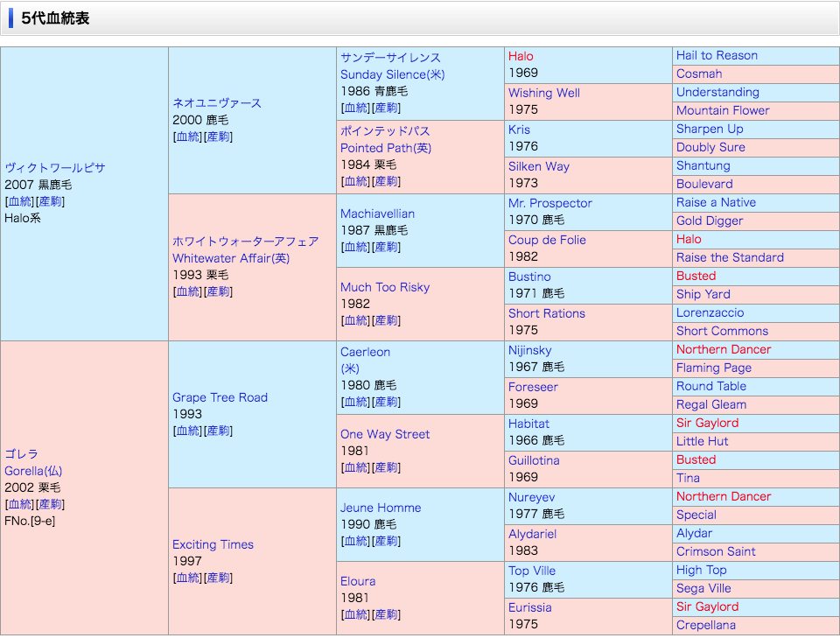Click Hail to Reason link
The image size is (840, 638).
717,55
